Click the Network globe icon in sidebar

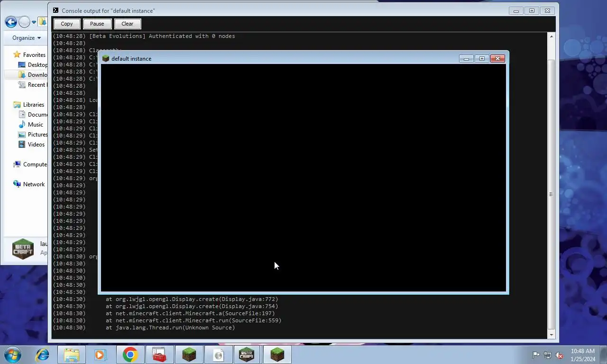pyautogui.click(x=17, y=184)
